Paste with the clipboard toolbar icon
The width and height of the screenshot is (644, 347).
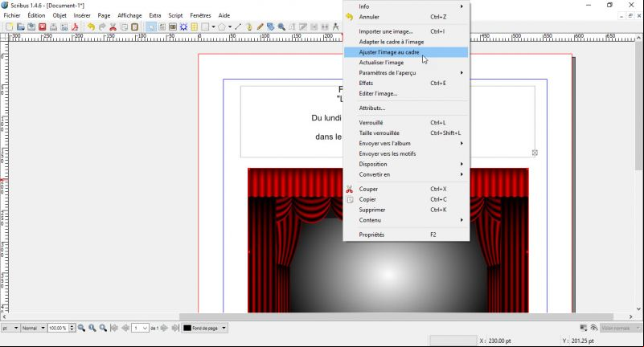(135, 27)
